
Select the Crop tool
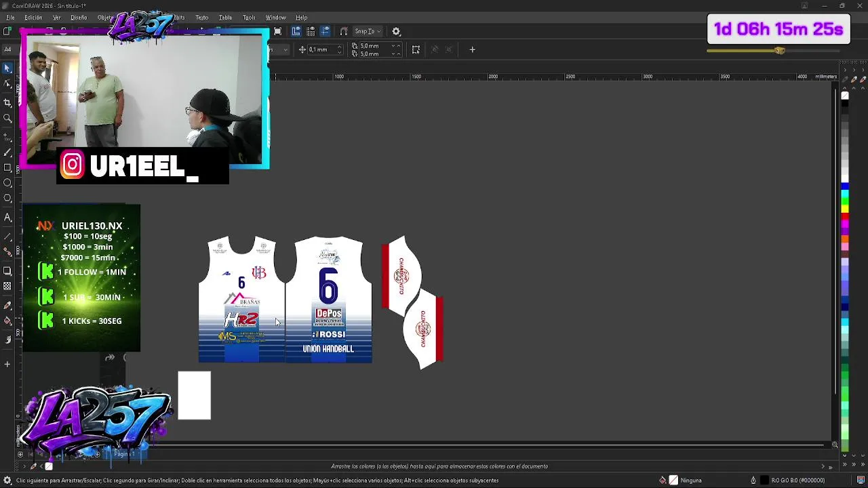7,102
